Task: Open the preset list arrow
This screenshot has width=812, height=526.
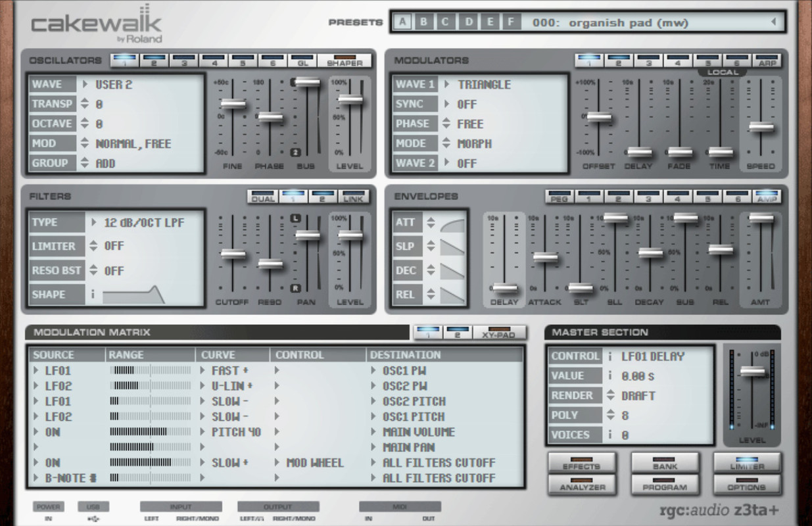Action: click(774, 22)
